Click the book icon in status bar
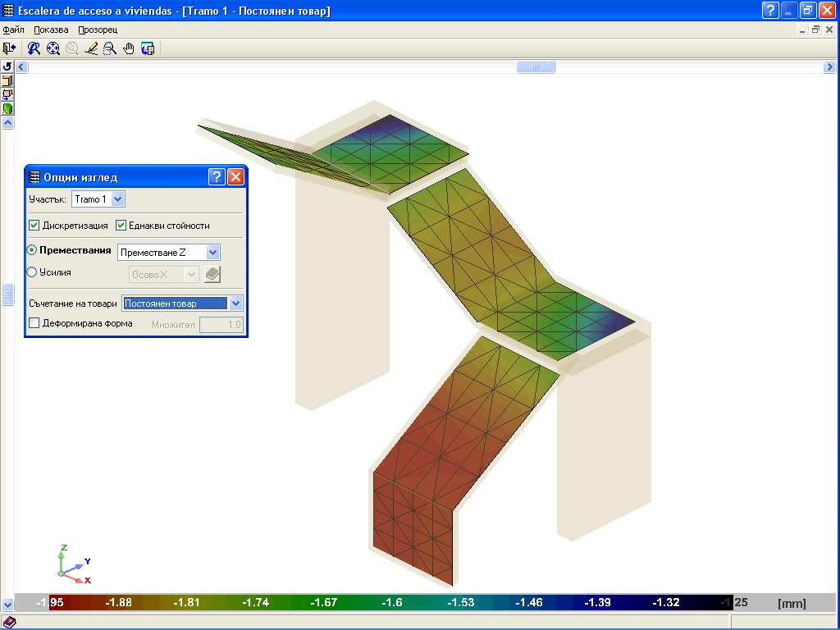 pos(9,622)
